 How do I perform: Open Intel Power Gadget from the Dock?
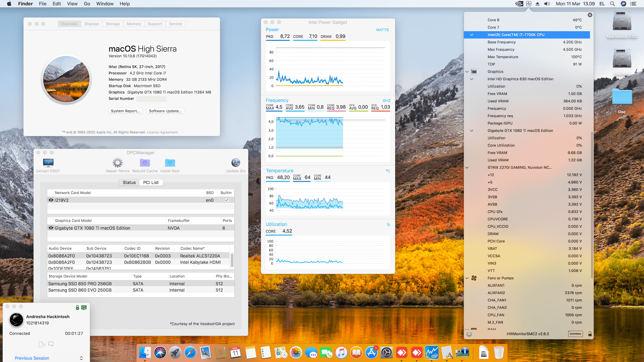point(432,353)
